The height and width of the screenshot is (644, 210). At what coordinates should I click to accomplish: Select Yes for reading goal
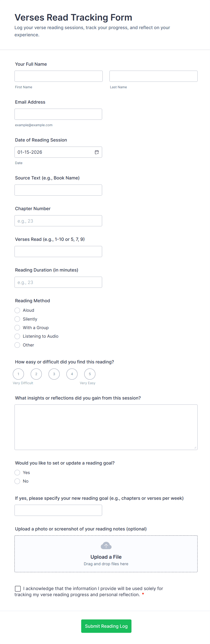click(x=17, y=472)
